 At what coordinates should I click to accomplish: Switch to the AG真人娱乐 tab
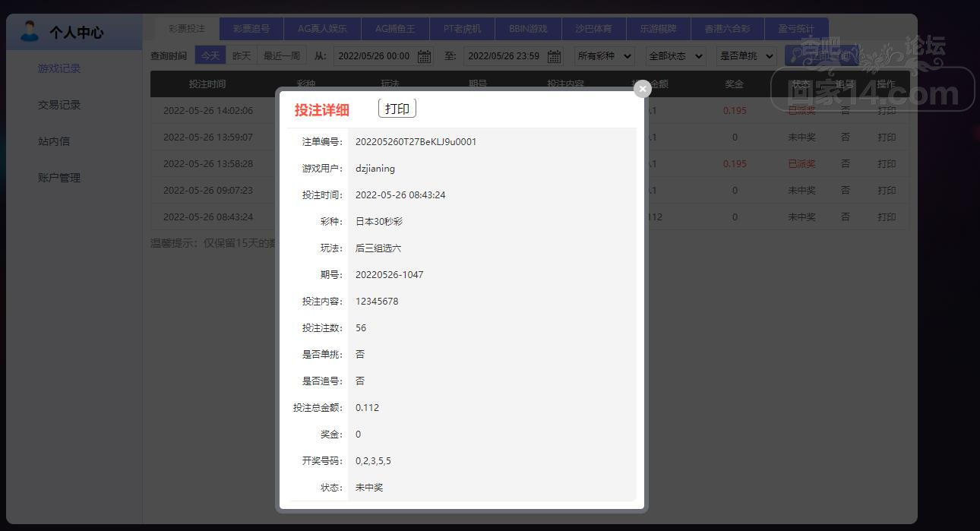322,29
